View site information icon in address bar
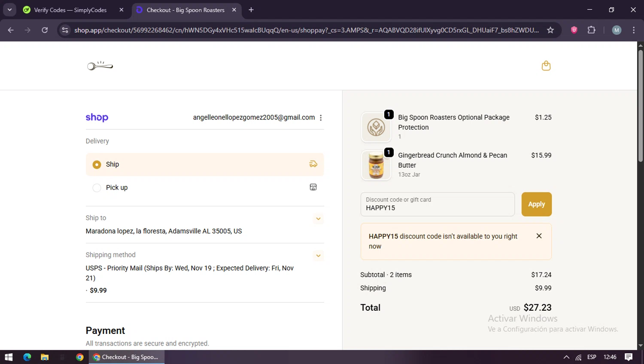This screenshot has width=644, height=364. coord(65,30)
